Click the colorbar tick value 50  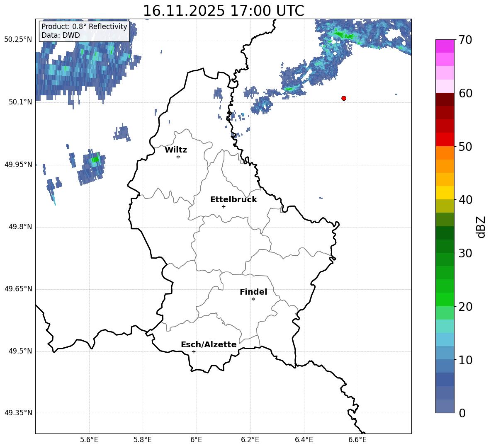(465, 146)
